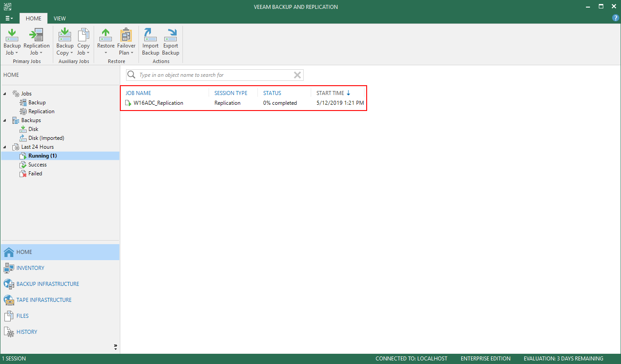Viewport: 621px width, 364px height.
Task: Clear the search box with X icon
Action: pyautogui.click(x=297, y=75)
